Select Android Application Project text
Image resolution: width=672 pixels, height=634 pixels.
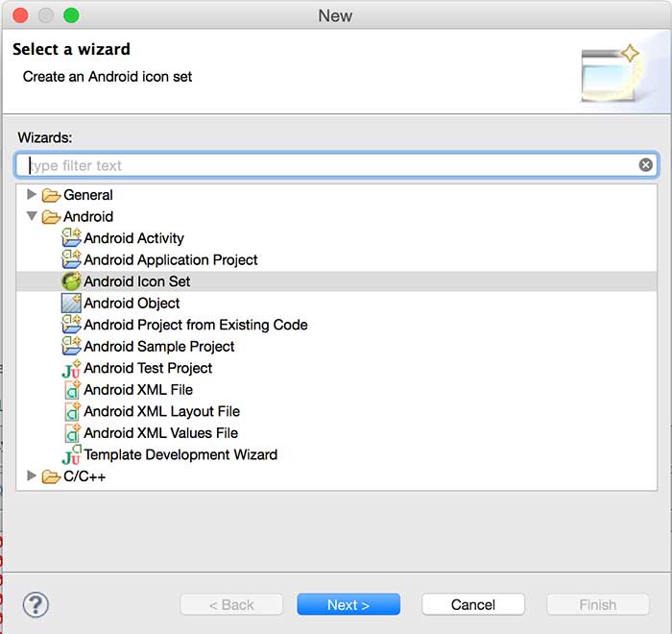pos(171,259)
